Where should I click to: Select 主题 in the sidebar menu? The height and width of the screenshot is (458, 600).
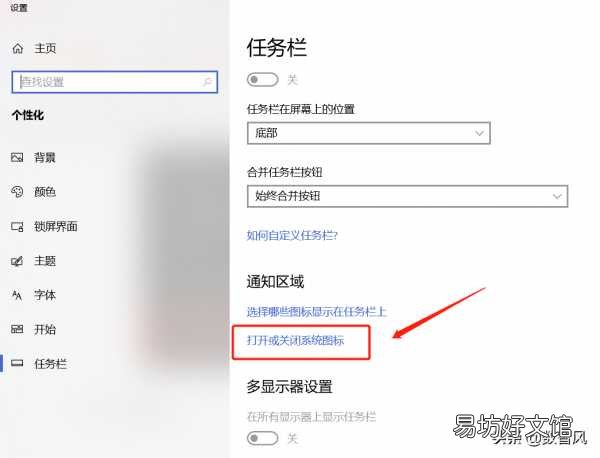(x=45, y=261)
